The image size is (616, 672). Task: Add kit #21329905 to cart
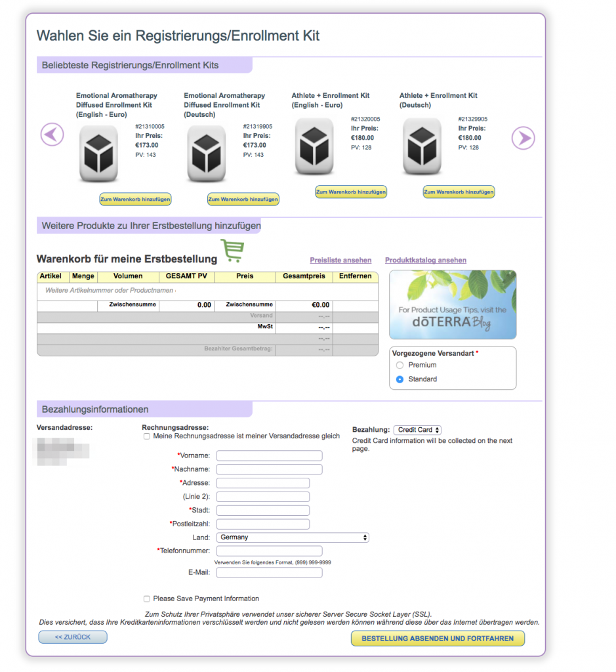(459, 192)
